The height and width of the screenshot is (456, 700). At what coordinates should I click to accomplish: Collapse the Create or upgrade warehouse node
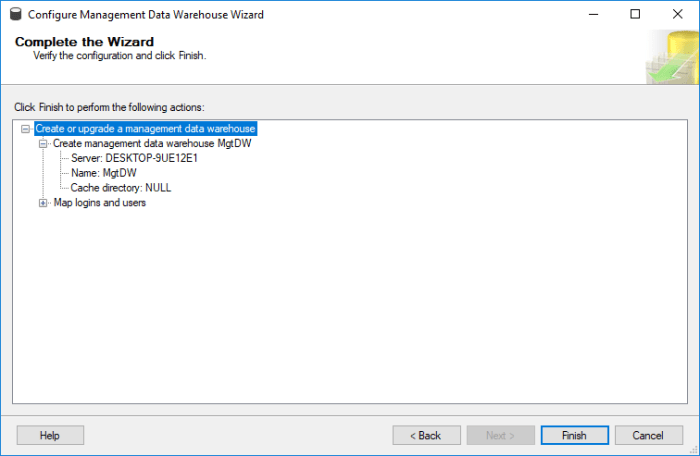26,129
